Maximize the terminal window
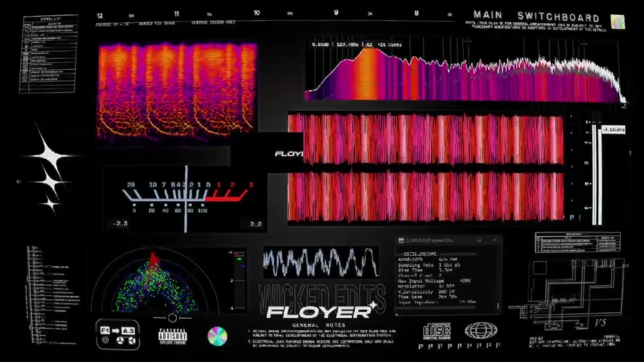The width and height of the screenshot is (644, 362). pos(479,241)
